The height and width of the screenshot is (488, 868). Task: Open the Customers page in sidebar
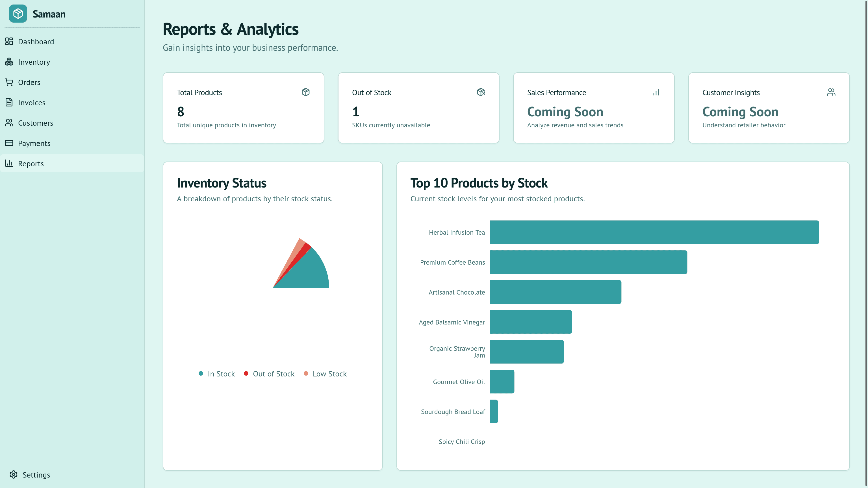[35, 123]
